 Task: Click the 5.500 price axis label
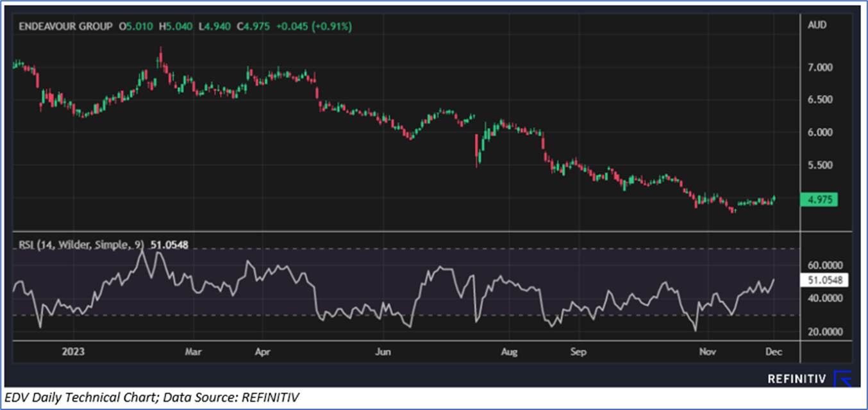[x=822, y=165]
